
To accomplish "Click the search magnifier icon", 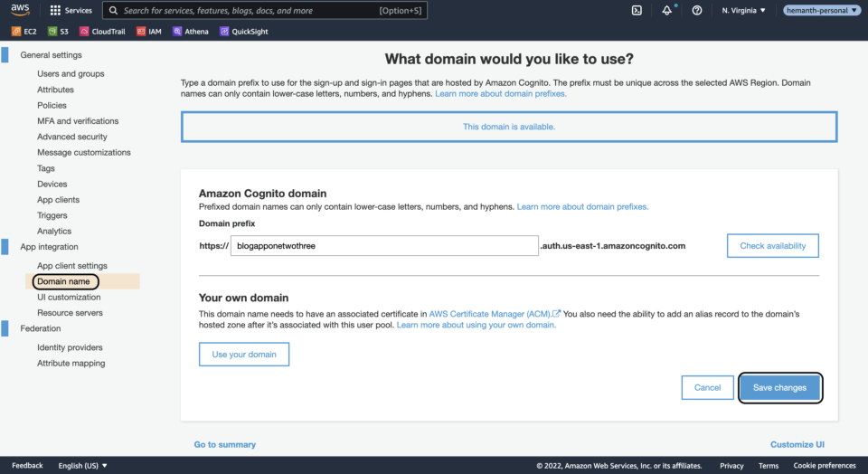I will (113, 11).
